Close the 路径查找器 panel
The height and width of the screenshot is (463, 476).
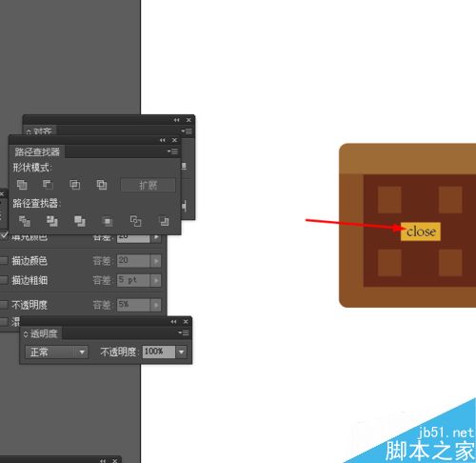click(174, 140)
